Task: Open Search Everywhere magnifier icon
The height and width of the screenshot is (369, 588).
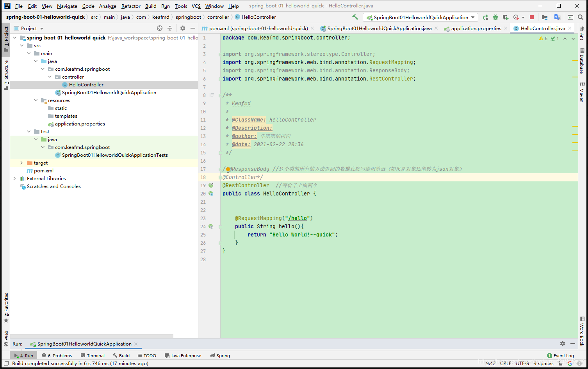Action: tap(581, 17)
